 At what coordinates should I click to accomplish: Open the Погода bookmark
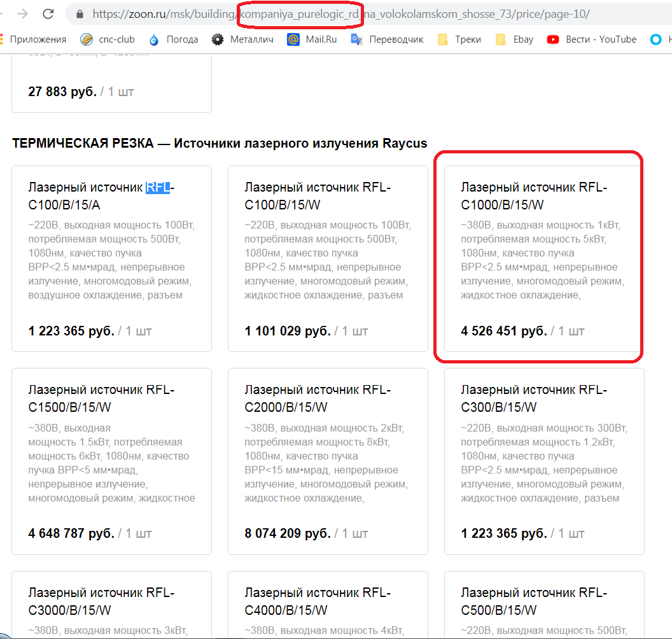(173, 39)
